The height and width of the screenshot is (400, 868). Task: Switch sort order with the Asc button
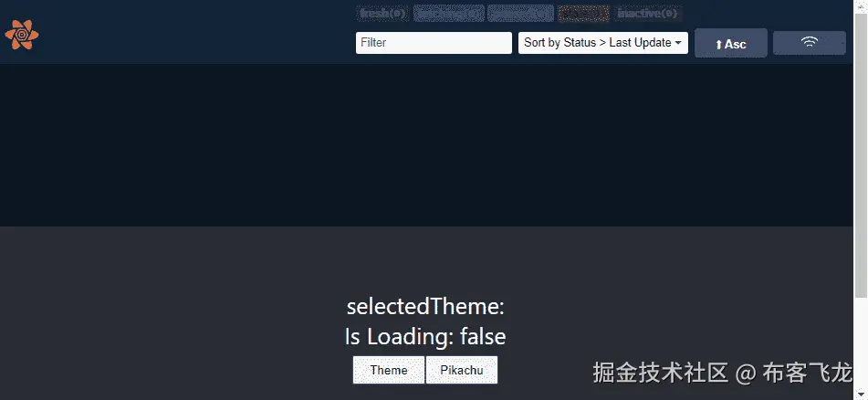coord(731,43)
